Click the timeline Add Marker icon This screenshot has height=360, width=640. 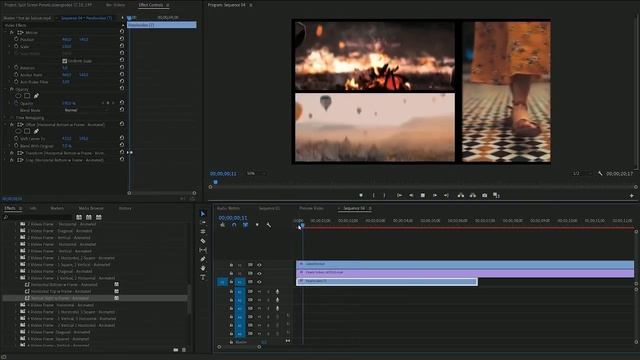click(x=257, y=225)
